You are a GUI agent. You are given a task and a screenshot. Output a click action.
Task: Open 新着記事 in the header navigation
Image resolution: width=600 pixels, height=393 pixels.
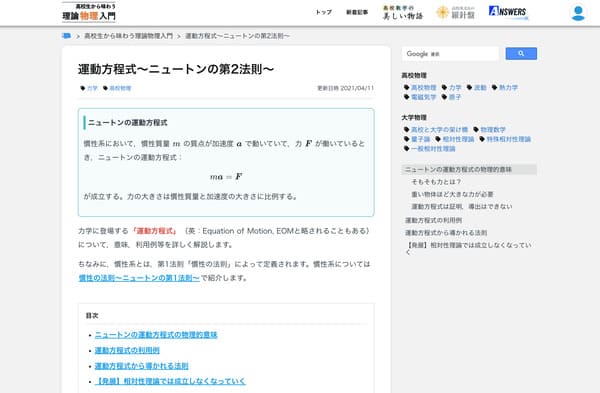[357, 12]
